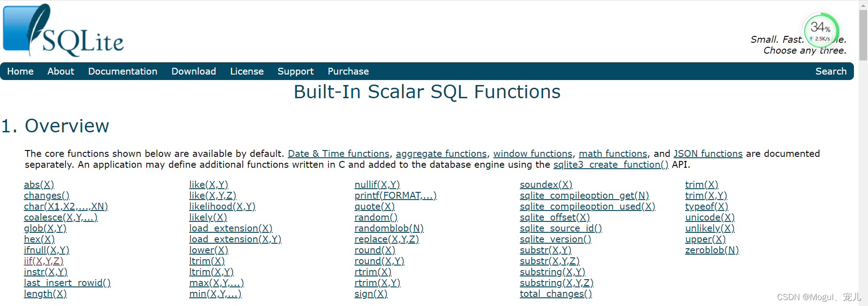Click the round(X,Y) link
Image resolution: width=868 pixels, height=306 pixels.
click(379, 261)
